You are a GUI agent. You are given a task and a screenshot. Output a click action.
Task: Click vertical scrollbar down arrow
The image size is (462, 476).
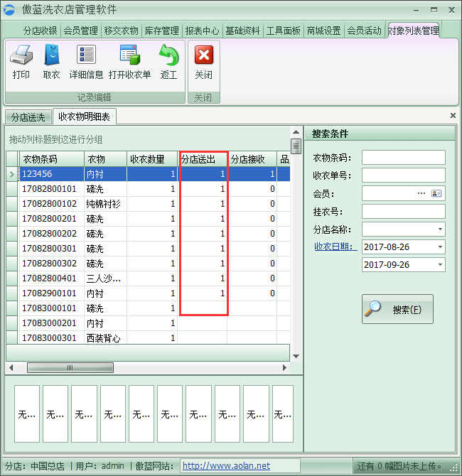(x=296, y=356)
